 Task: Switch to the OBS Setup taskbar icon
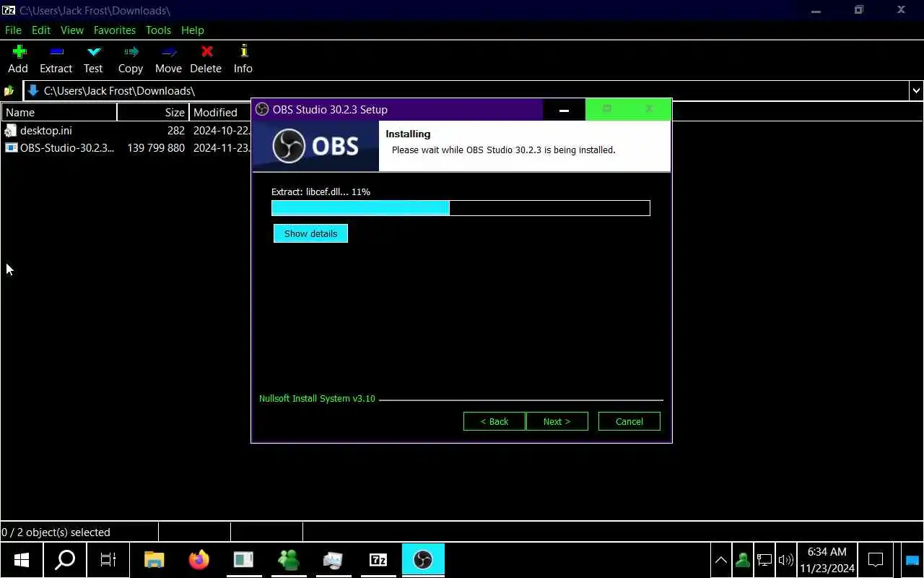tap(423, 559)
